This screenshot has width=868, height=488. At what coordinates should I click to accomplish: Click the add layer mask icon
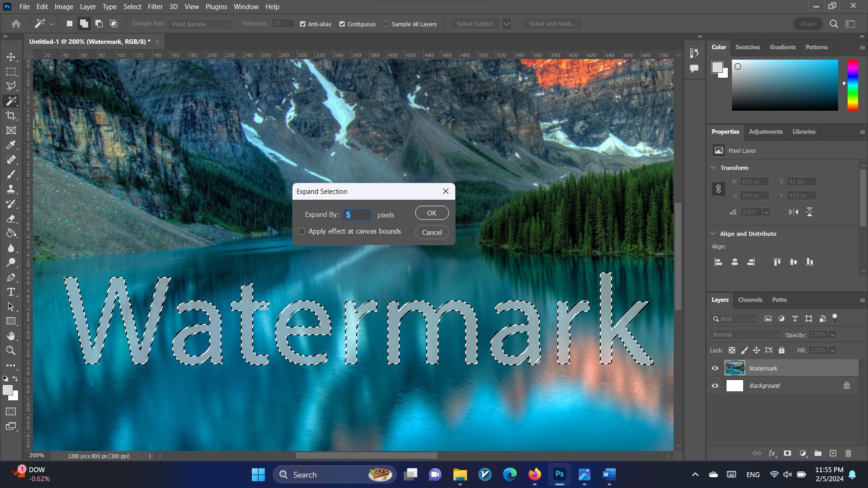[x=787, y=453]
